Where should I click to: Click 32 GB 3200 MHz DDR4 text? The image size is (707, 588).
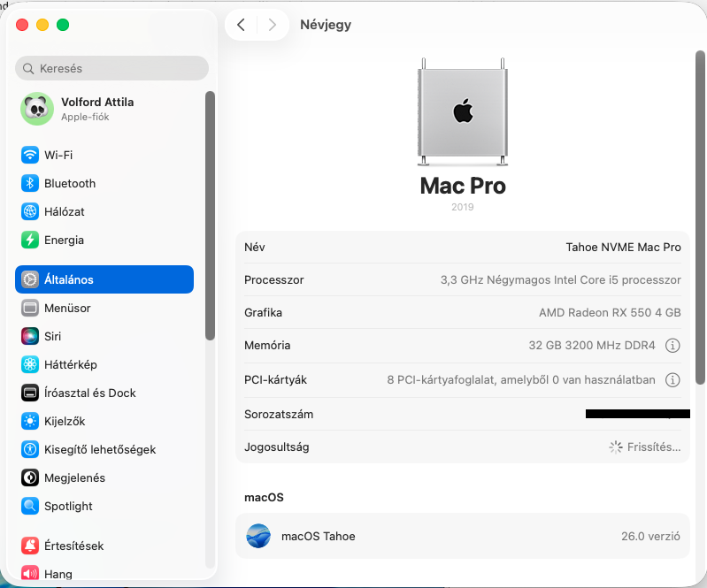pos(592,345)
